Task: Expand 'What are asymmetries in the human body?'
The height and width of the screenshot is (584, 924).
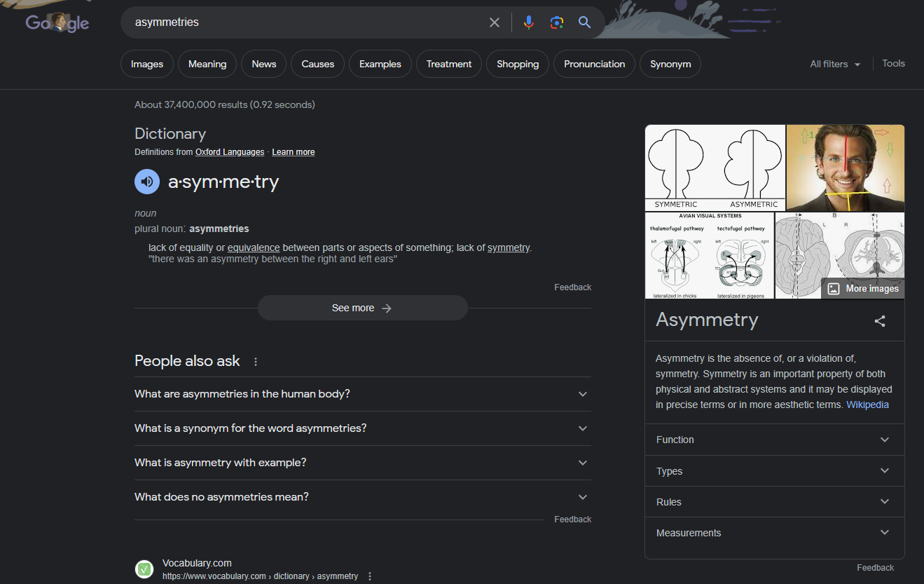Action: tap(362, 394)
